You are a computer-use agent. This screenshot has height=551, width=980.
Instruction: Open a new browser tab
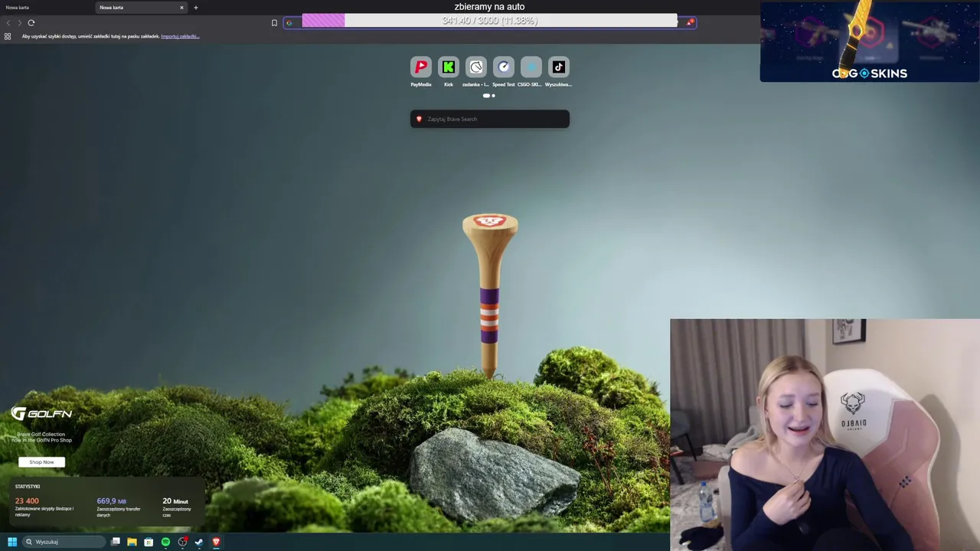point(196,8)
